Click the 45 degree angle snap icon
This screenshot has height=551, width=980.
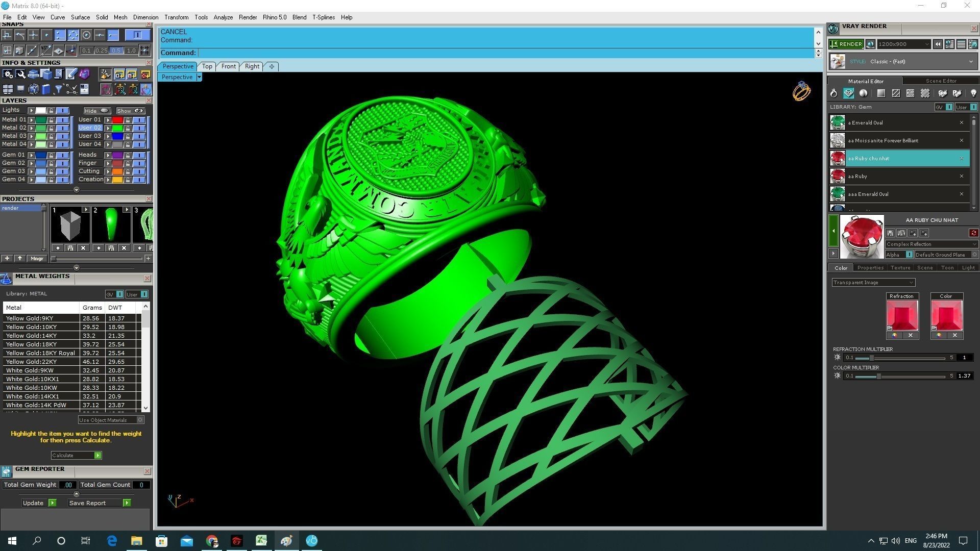46,50
